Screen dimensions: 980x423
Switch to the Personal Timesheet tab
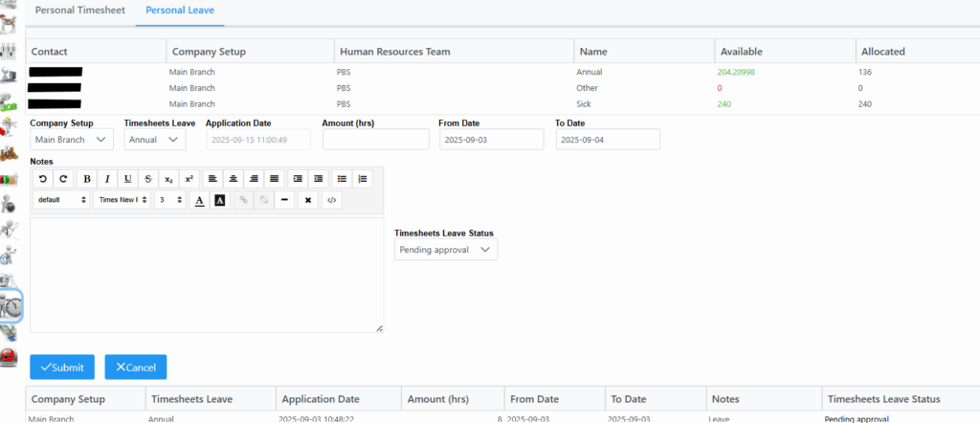pos(80,11)
